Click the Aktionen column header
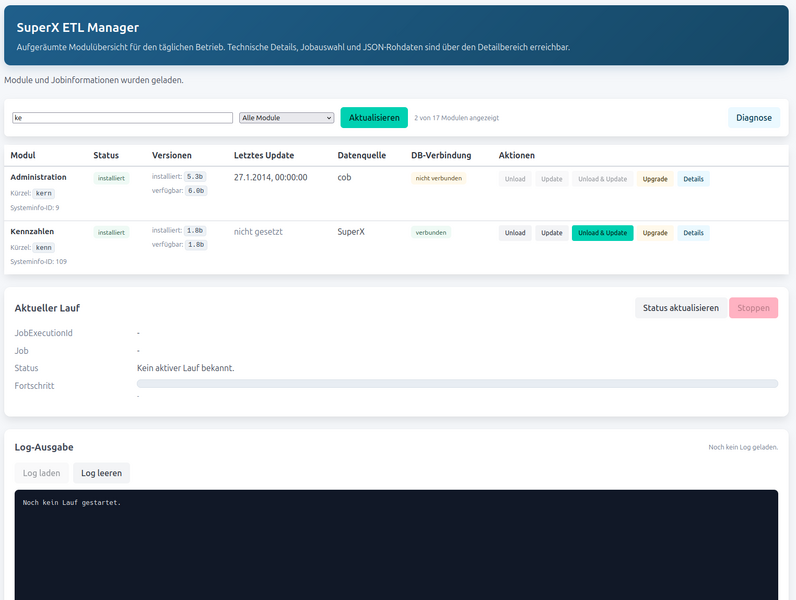This screenshot has width=796, height=600. [x=516, y=155]
